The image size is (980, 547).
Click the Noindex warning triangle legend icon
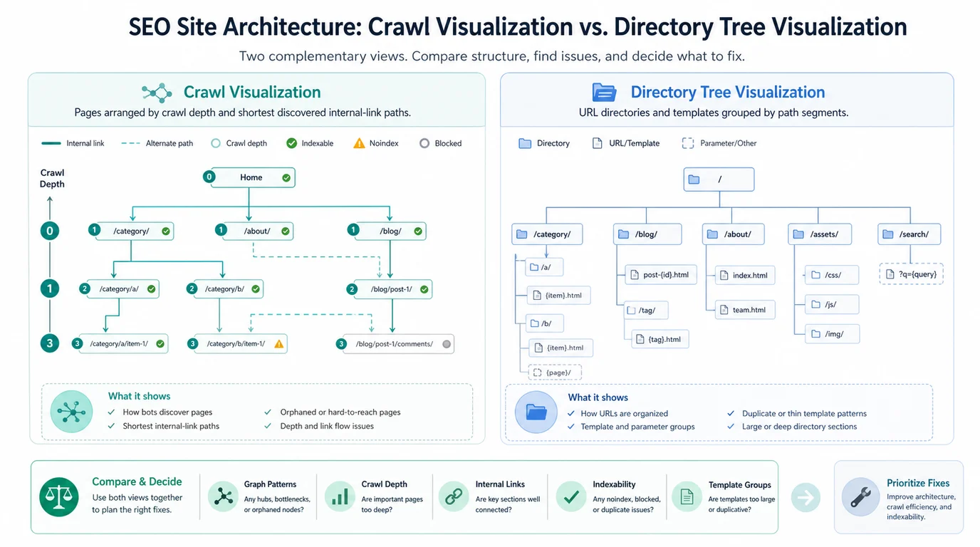pyautogui.click(x=359, y=143)
